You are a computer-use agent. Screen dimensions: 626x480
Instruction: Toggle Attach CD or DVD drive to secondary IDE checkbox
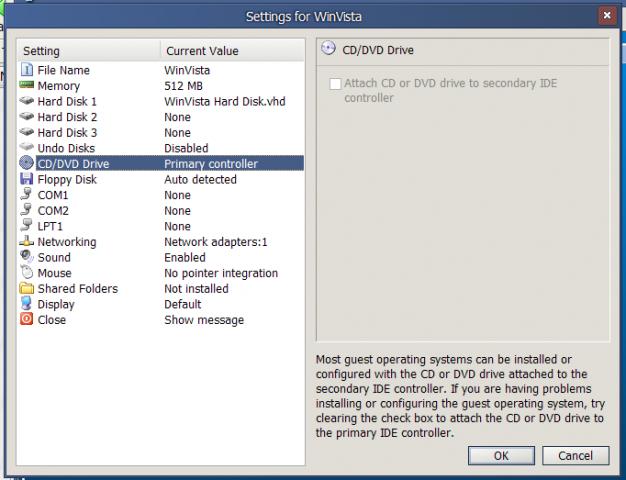335,84
